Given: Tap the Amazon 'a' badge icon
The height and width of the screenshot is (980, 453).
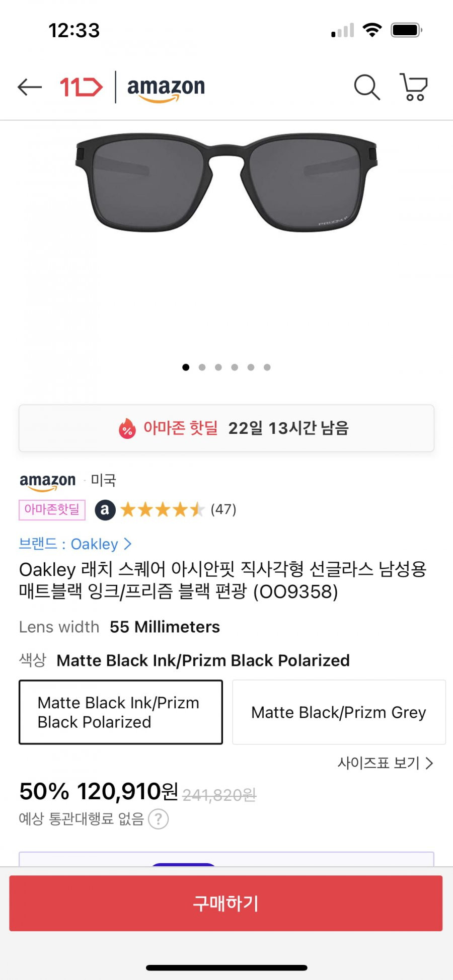Looking at the screenshot, I should (105, 509).
